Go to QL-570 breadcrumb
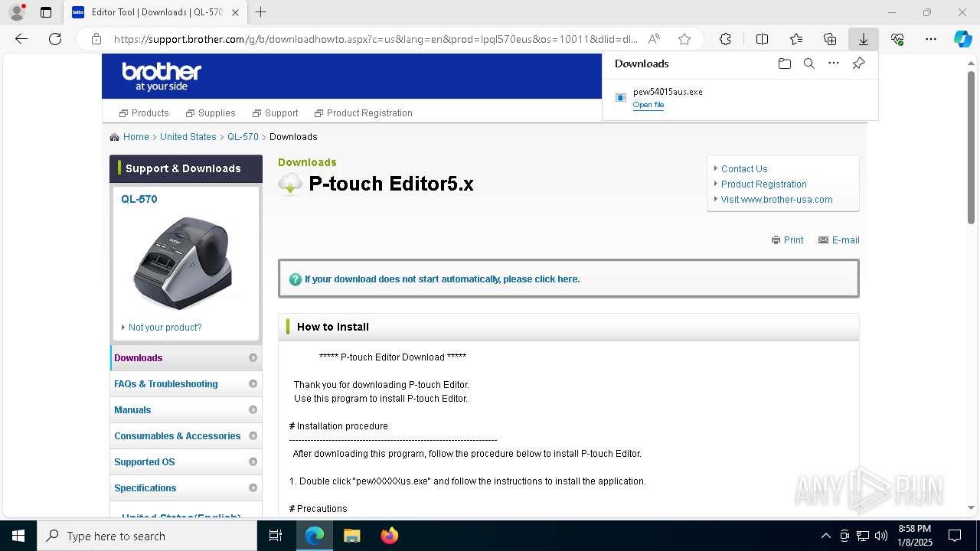980x551 pixels. coord(243,137)
